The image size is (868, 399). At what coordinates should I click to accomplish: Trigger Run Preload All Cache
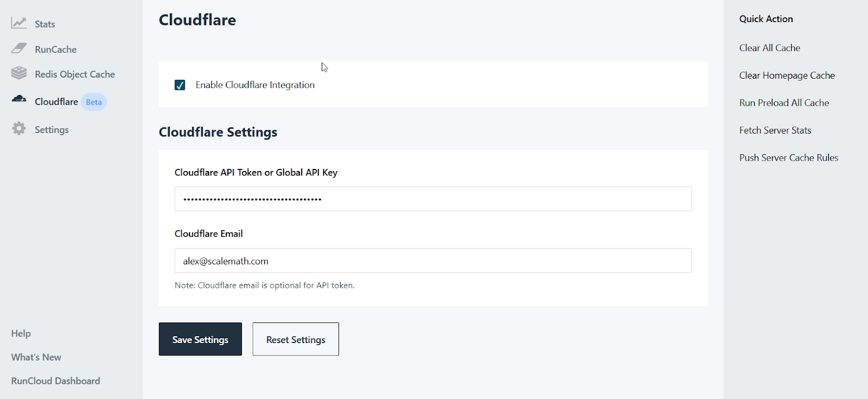[x=784, y=103]
